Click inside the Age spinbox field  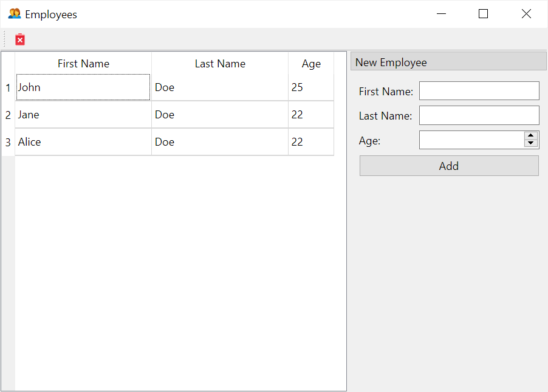pos(471,140)
